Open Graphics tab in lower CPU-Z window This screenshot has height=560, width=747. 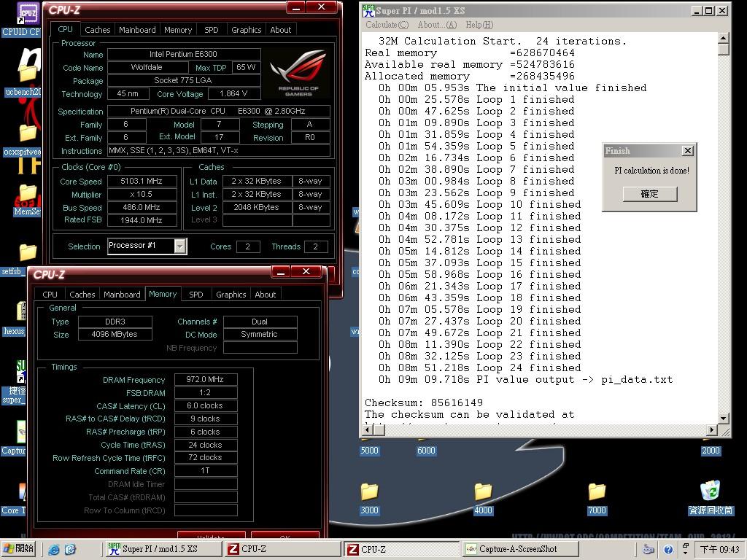[231, 295]
